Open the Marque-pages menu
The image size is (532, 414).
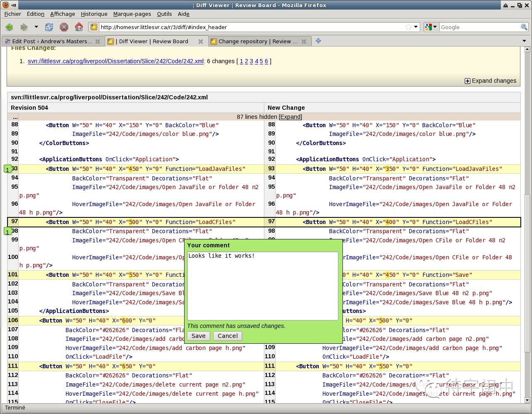click(x=132, y=14)
